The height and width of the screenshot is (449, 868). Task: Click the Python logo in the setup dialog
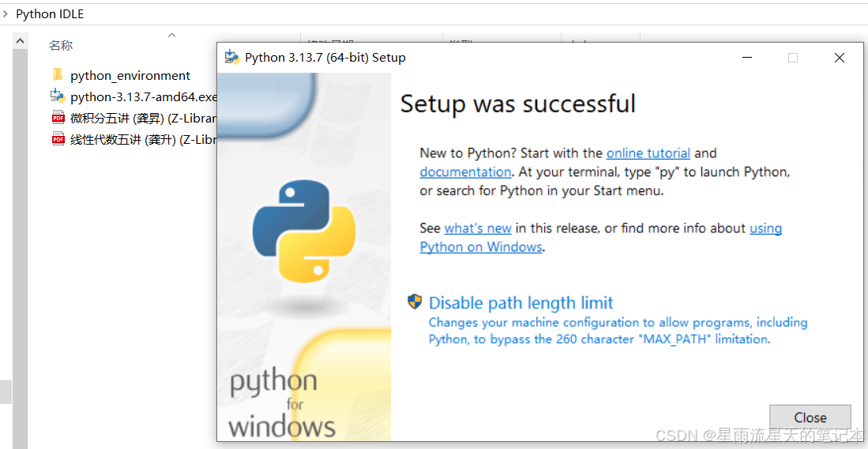[x=303, y=229]
